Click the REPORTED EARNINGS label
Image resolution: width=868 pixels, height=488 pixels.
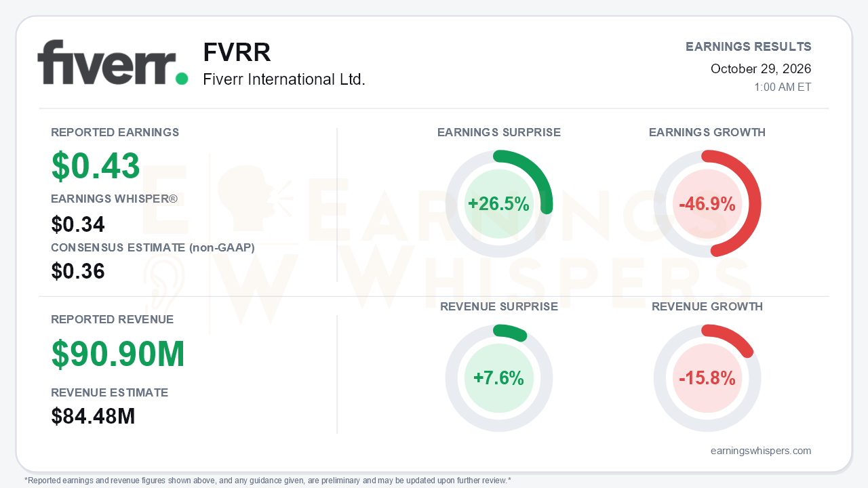[115, 132]
